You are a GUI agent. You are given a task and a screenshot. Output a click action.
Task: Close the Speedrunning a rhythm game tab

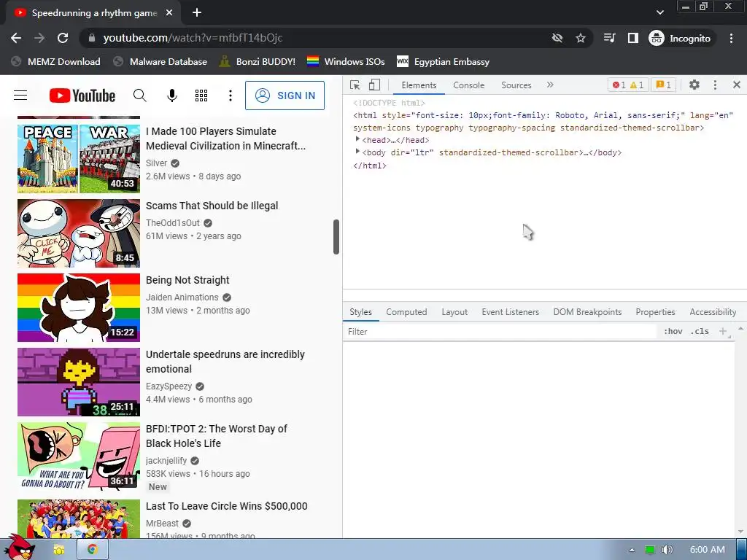coord(169,13)
